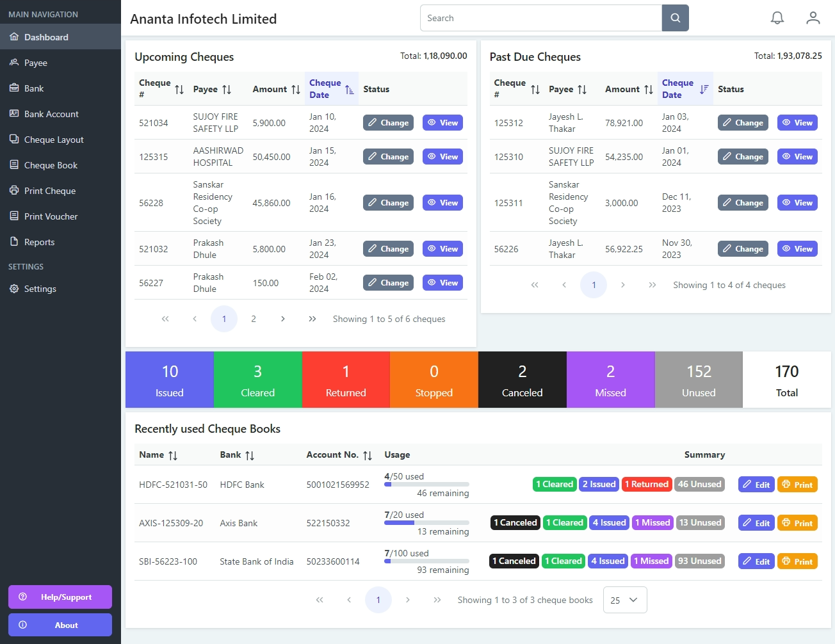835x644 pixels.
Task: Jump to last page of Upcoming Cheques
Action: pyautogui.click(x=312, y=319)
